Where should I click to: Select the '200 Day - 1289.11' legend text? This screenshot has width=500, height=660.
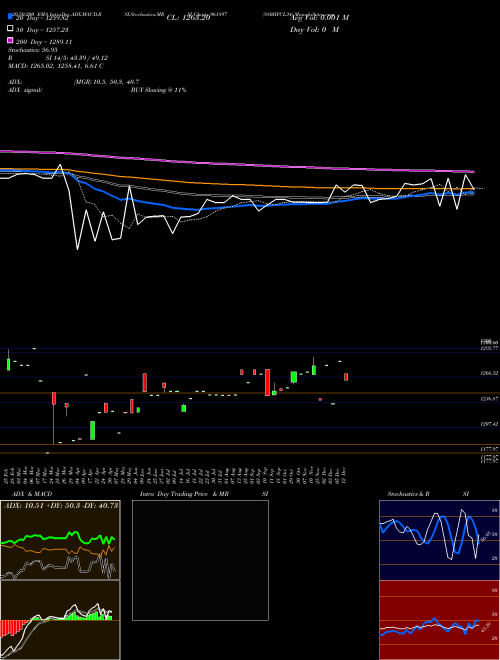44,42
